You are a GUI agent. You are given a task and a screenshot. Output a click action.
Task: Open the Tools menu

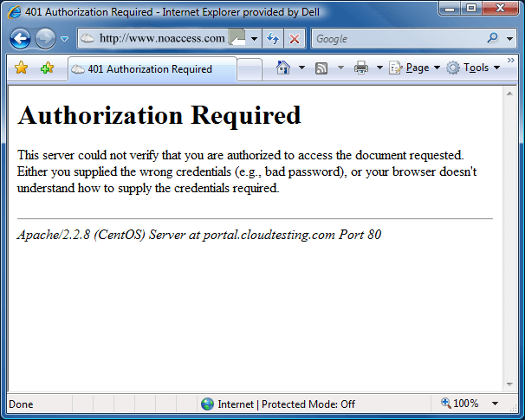473,68
